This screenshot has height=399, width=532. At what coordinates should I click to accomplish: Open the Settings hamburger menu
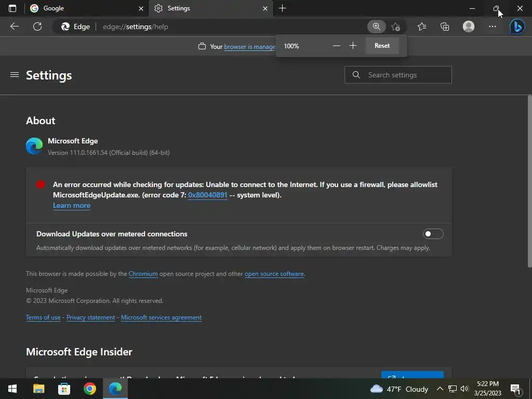[x=14, y=75]
